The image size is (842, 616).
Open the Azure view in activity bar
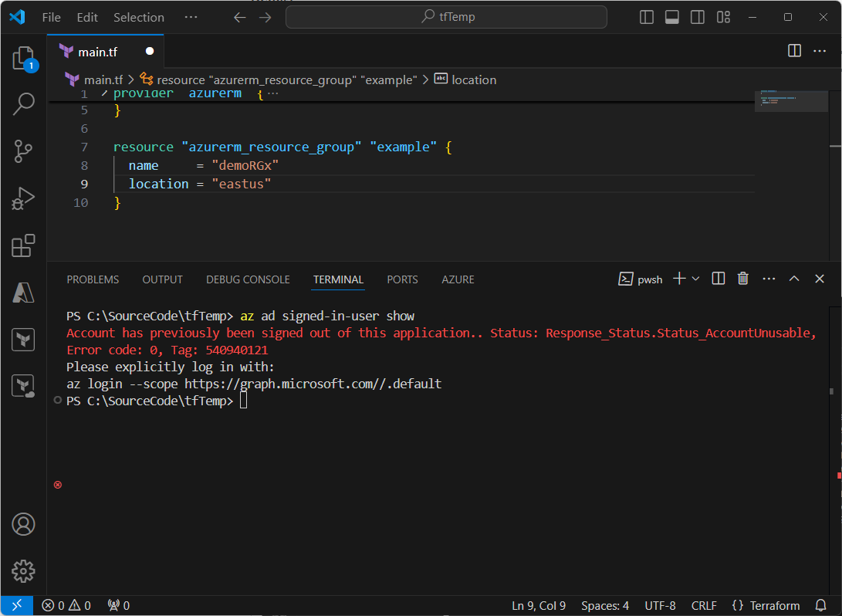[24, 293]
